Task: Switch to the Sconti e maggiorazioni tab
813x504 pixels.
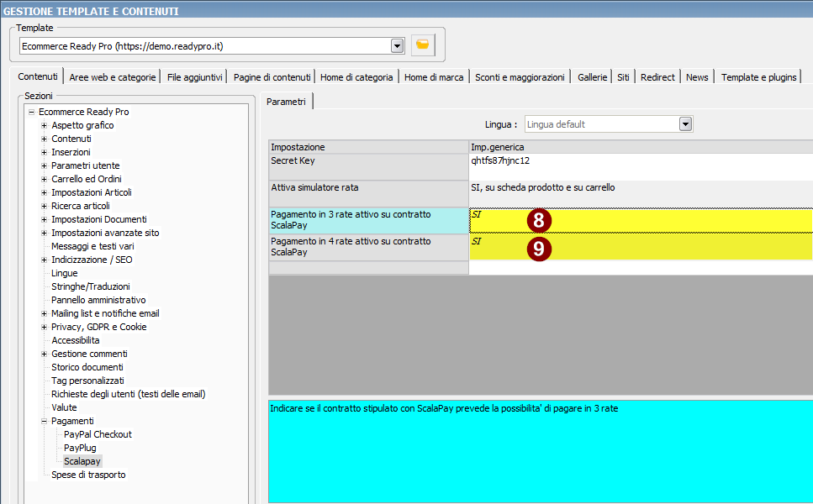Action: (x=520, y=77)
